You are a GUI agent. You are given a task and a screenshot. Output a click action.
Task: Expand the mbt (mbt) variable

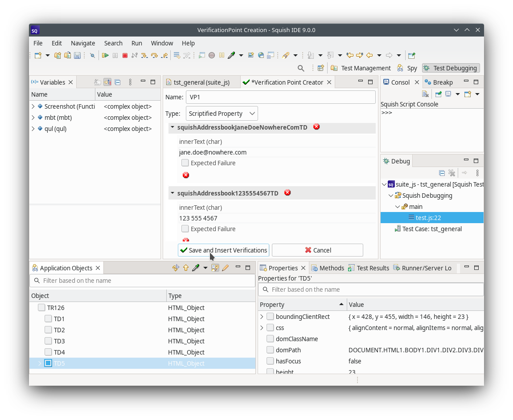click(x=33, y=118)
